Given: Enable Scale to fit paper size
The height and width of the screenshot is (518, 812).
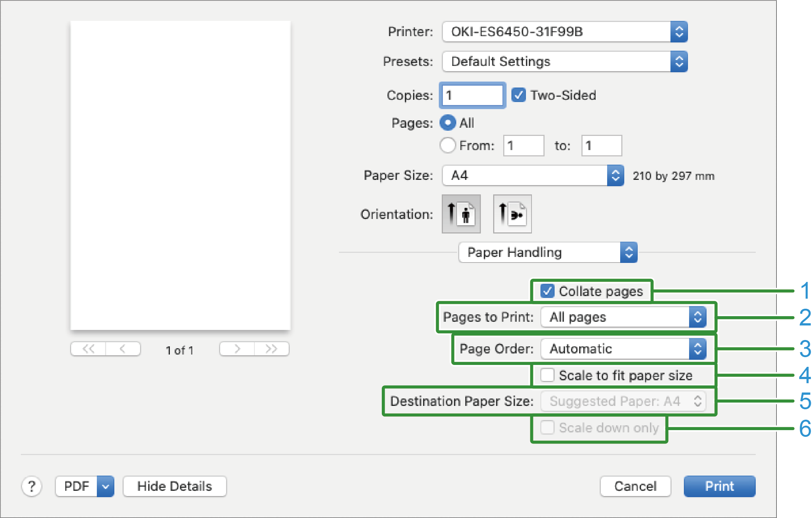Looking at the screenshot, I should [547, 375].
